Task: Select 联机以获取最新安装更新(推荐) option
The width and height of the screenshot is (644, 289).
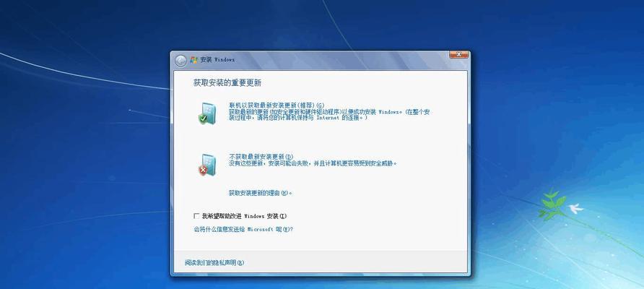Action: coord(277,105)
